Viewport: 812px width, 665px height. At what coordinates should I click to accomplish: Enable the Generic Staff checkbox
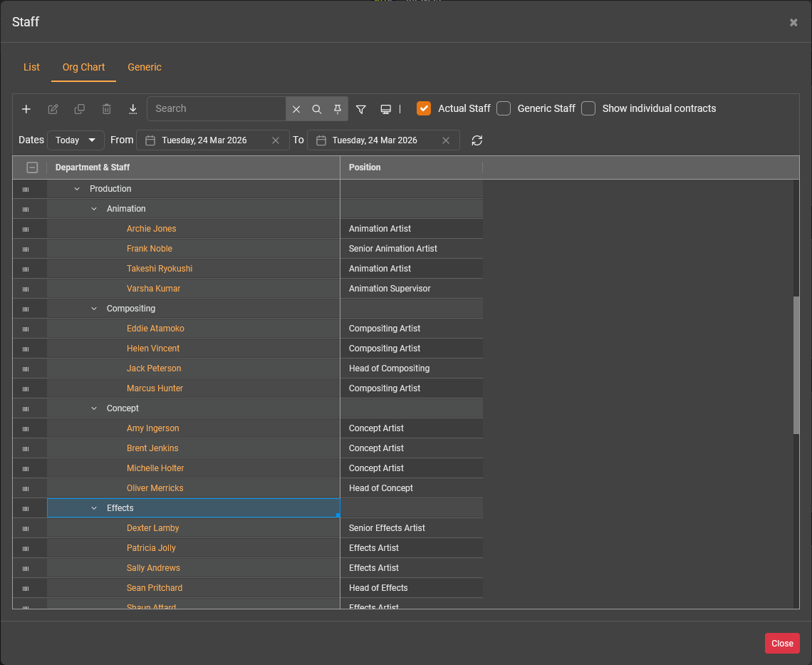[504, 108]
